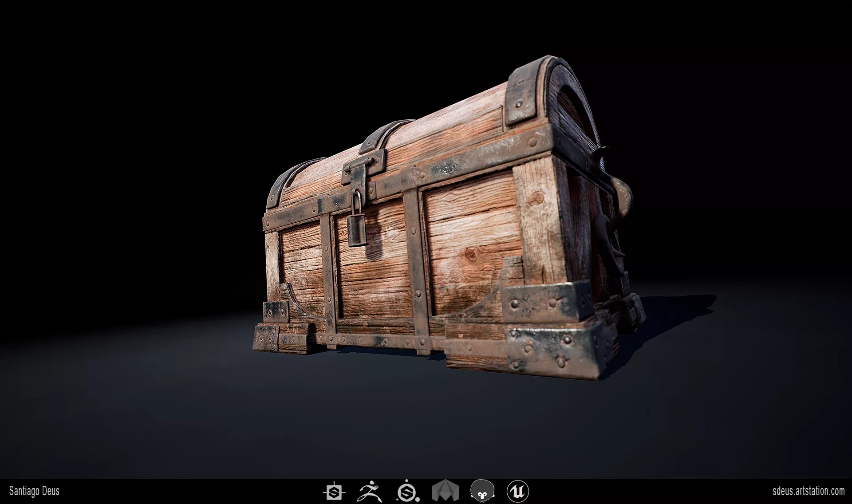Click the Santiago Deus author name
The width and height of the screenshot is (852, 504).
34,491
